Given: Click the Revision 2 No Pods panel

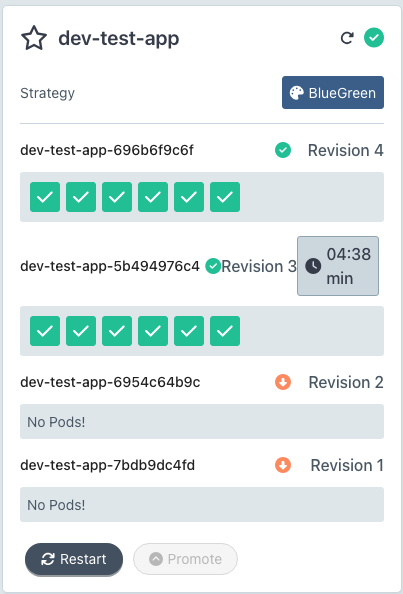Looking at the screenshot, I should (202, 422).
